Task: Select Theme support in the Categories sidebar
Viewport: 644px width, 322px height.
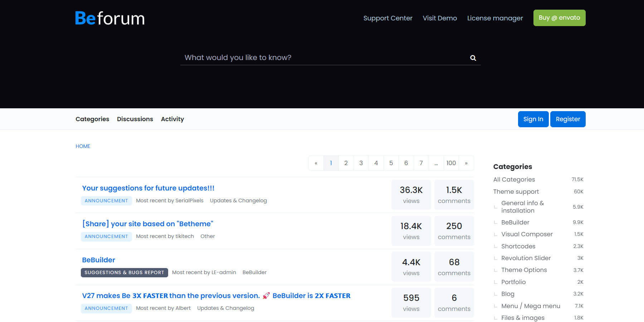Action: click(516, 192)
